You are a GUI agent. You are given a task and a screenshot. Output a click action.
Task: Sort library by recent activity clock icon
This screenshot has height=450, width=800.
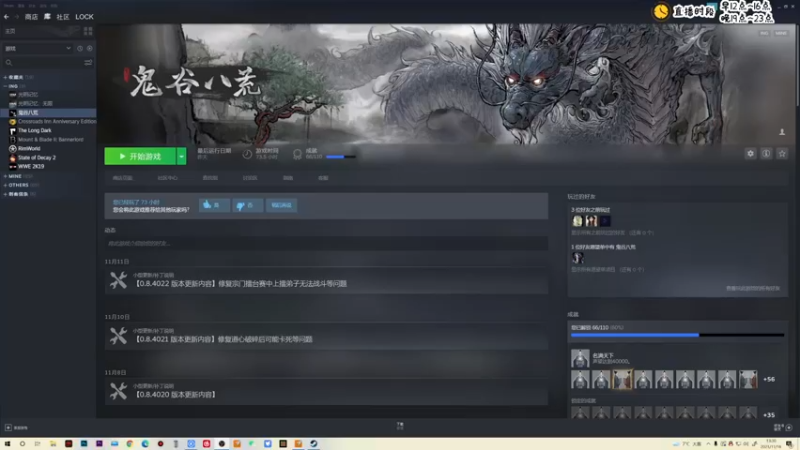point(80,48)
